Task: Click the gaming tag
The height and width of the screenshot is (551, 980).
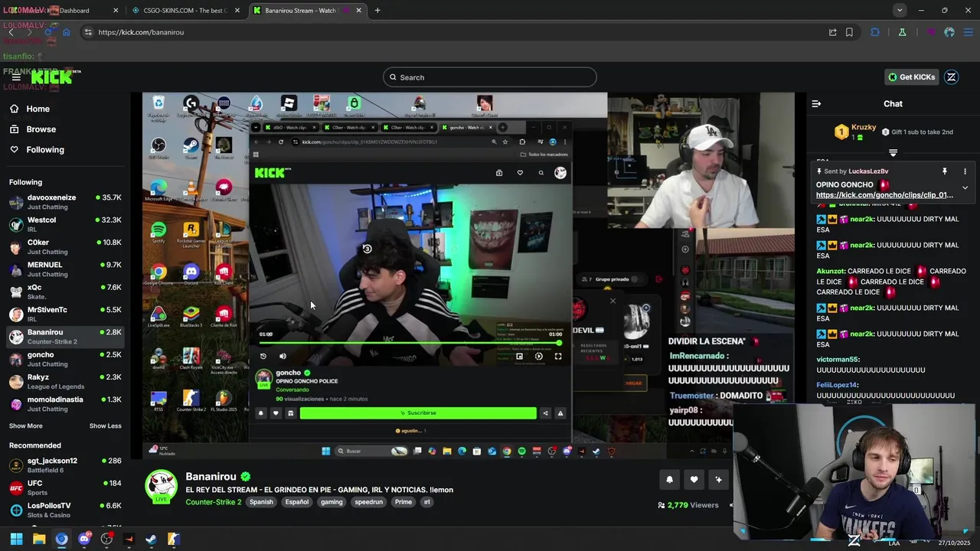Action: coord(332,502)
